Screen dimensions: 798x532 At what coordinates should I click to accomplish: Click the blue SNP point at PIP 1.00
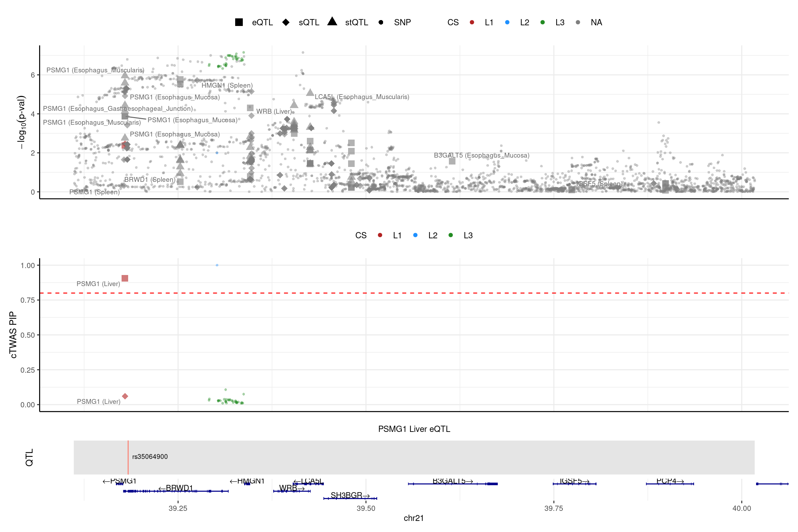[217, 265]
